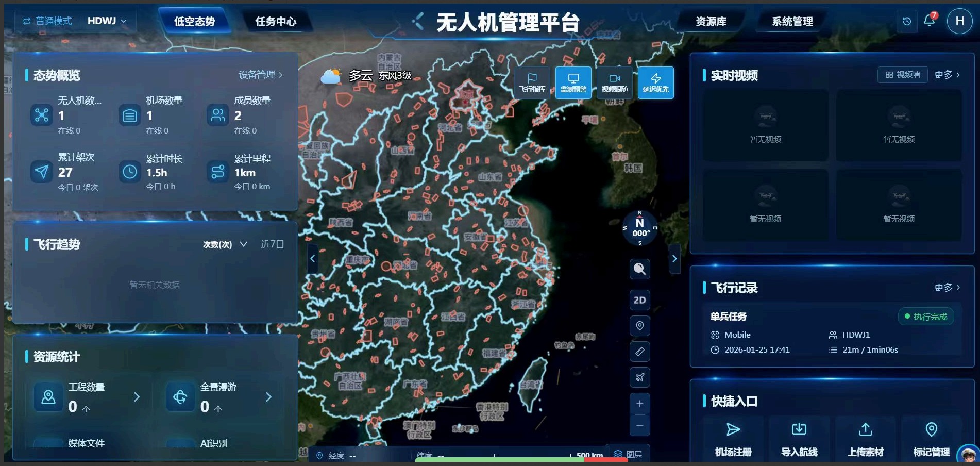
Task: Open the HDWJ organization dropdown
Action: [107, 21]
